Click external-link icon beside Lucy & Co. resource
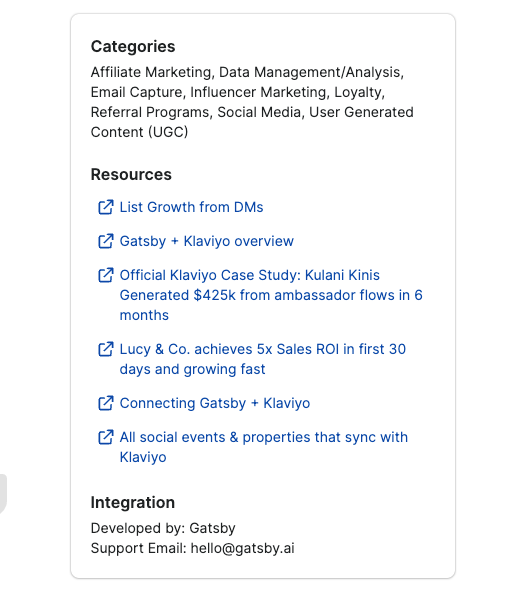Viewport: 532px width, 595px height. 105,349
